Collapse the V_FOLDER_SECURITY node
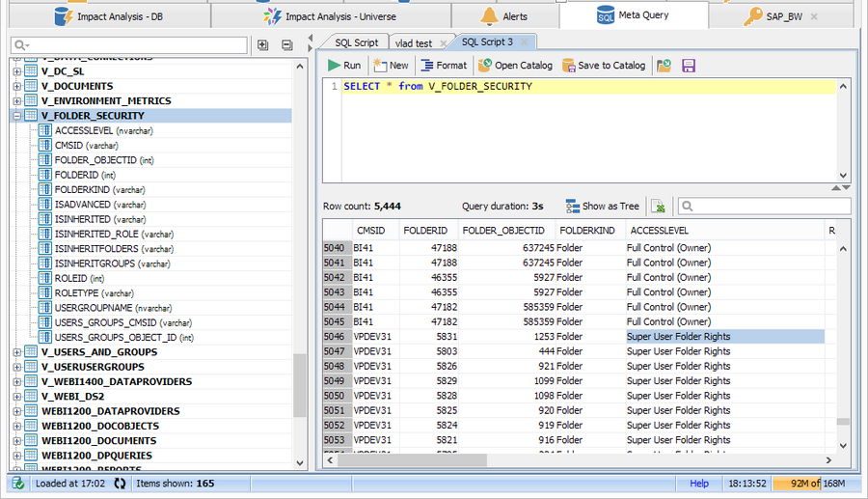This screenshot has width=868, height=499. pyautogui.click(x=17, y=116)
